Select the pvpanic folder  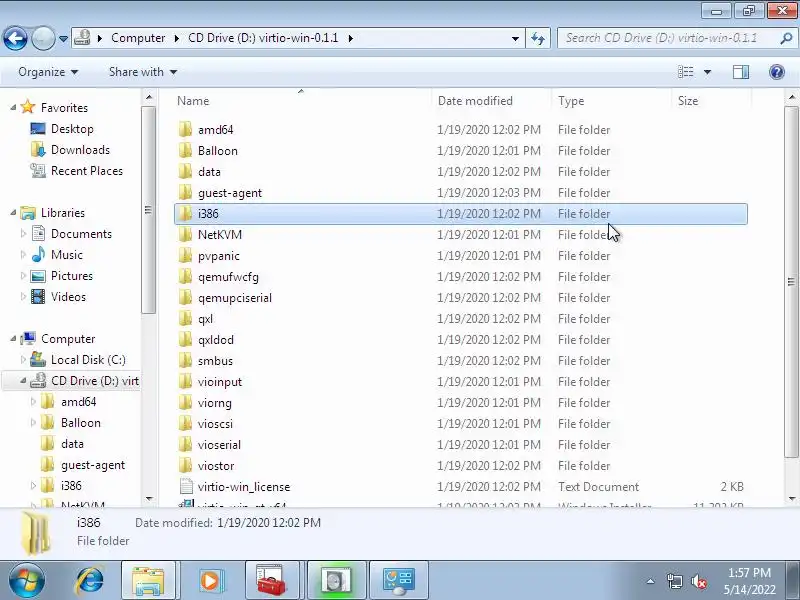tap(461, 256)
